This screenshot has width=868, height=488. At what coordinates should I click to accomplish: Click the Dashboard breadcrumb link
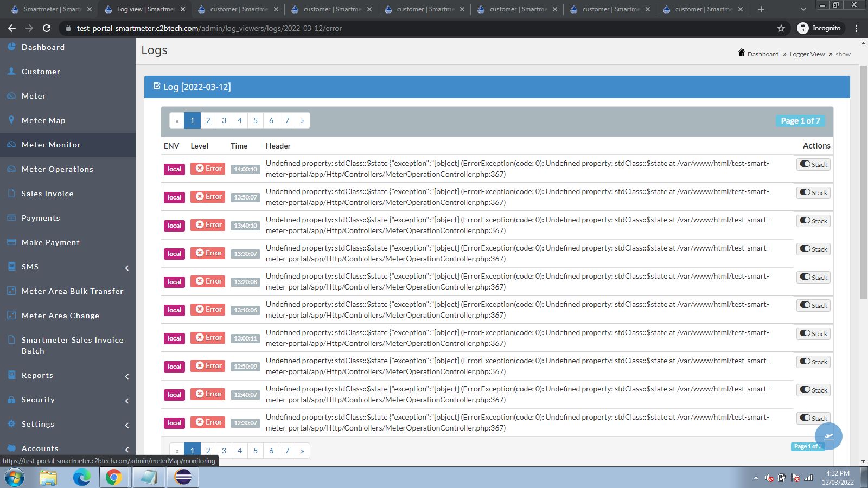[763, 54]
